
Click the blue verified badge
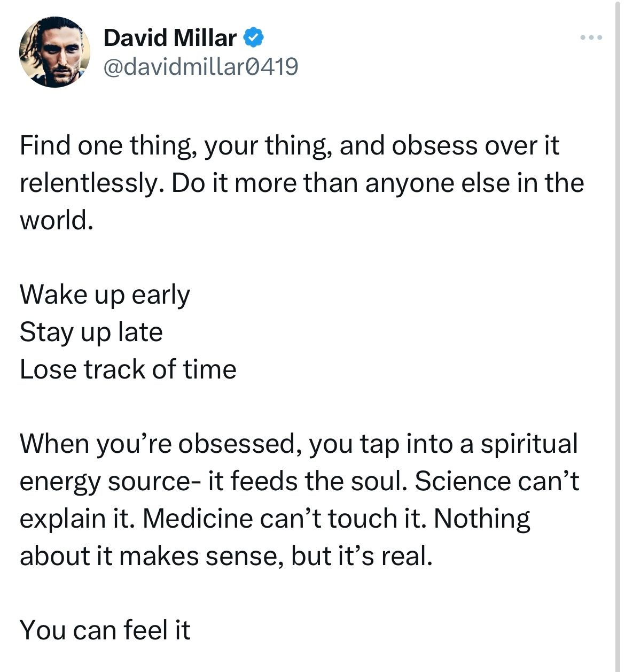tap(254, 38)
